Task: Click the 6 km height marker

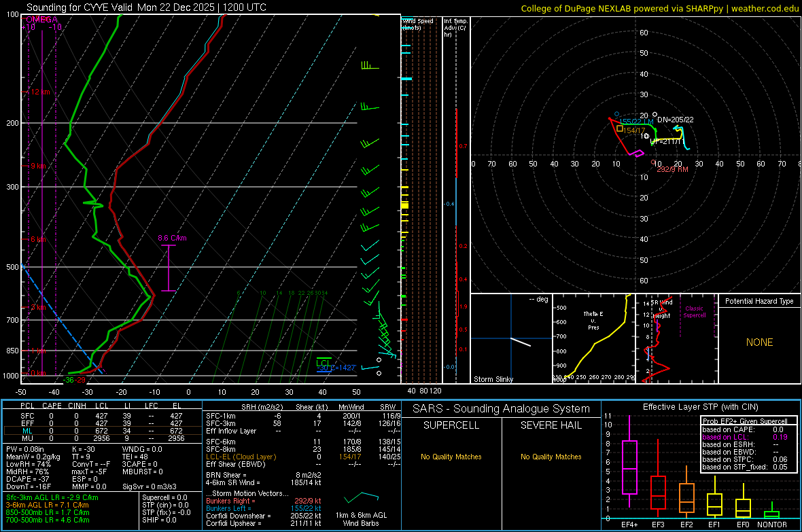Action: pos(37,239)
